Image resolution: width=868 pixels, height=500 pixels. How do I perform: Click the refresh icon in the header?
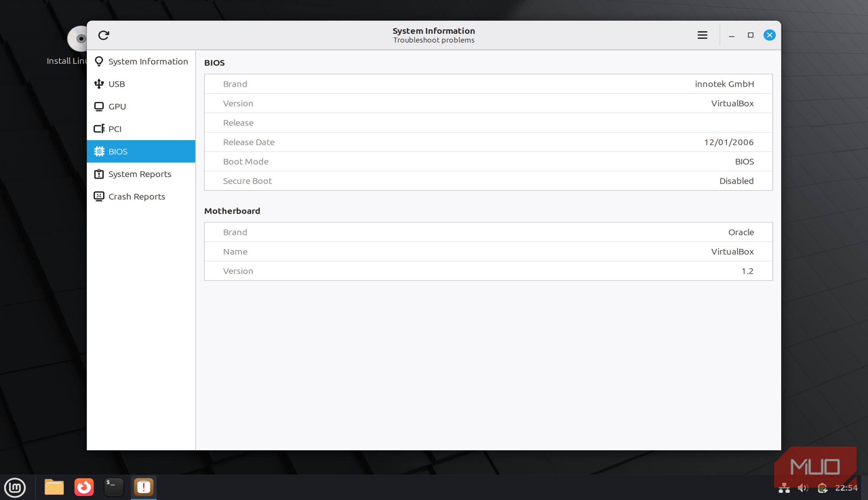point(103,35)
